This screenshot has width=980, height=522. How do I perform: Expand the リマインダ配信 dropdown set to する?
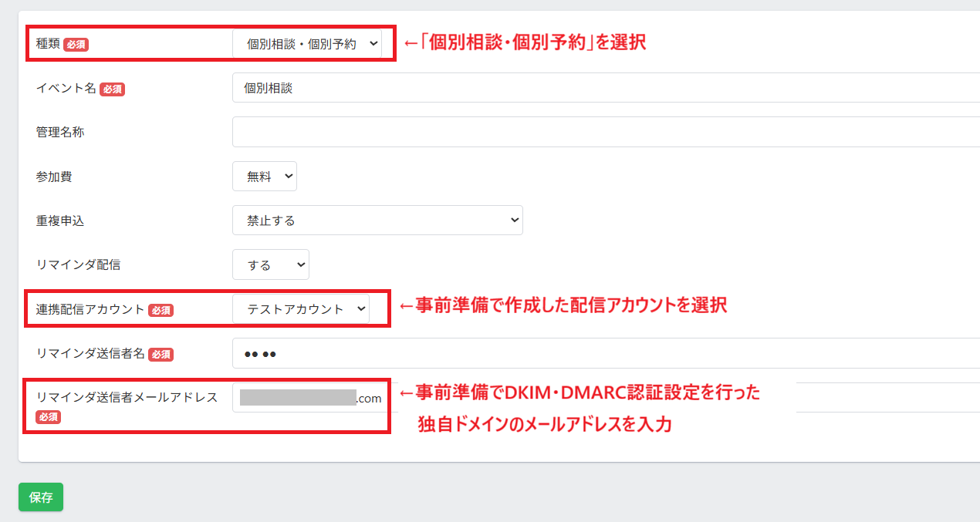pos(270,264)
